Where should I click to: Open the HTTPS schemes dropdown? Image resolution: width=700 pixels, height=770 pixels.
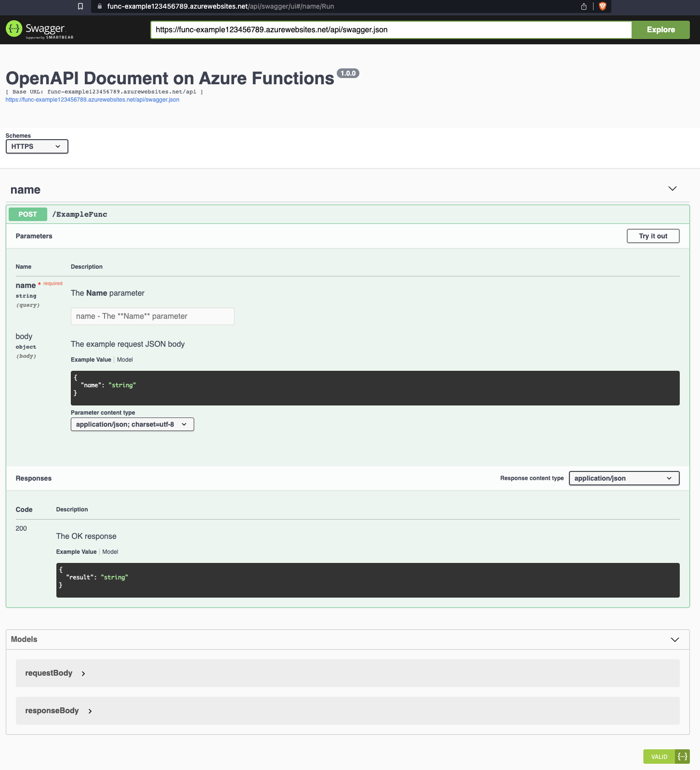37,146
